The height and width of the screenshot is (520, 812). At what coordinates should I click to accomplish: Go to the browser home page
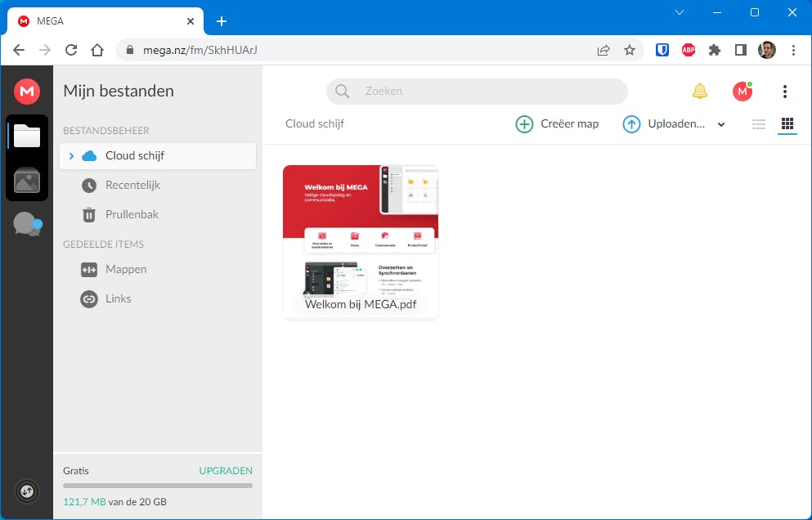(x=97, y=50)
